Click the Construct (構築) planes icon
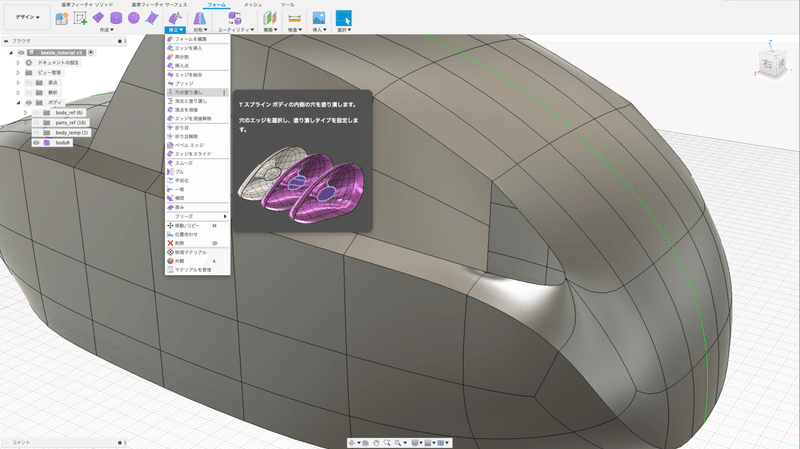The width and height of the screenshot is (800, 449). [x=269, y=18]
